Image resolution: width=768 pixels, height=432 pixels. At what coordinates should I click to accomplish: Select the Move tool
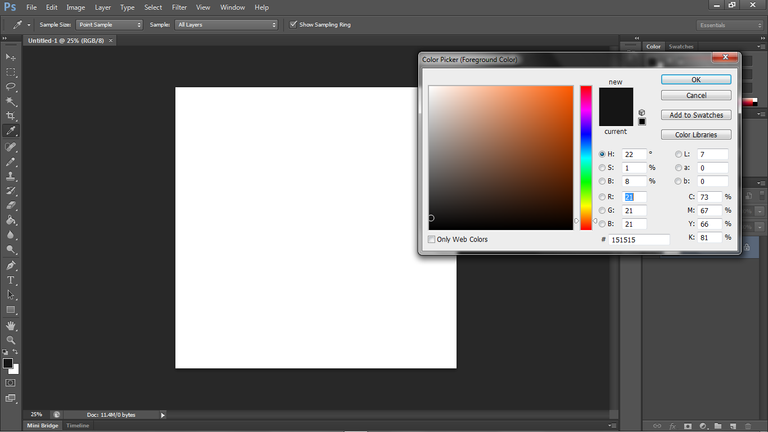click(10, 57)
